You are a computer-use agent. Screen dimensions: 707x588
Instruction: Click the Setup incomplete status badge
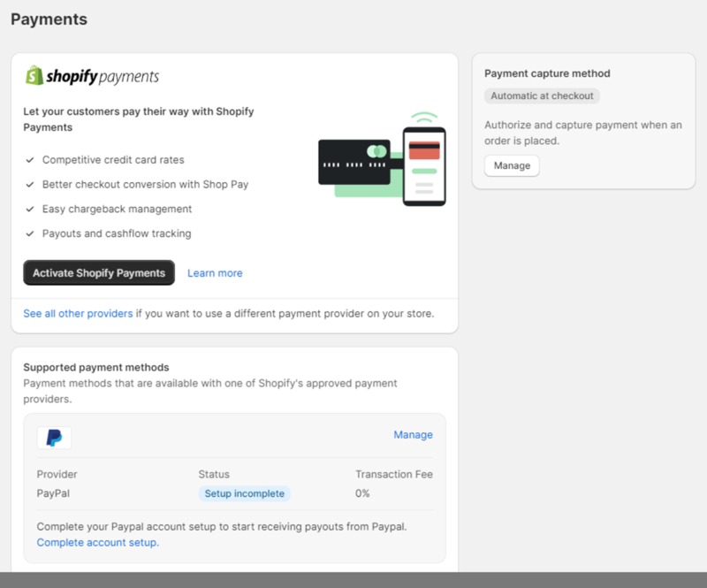(x=245, y=493)
